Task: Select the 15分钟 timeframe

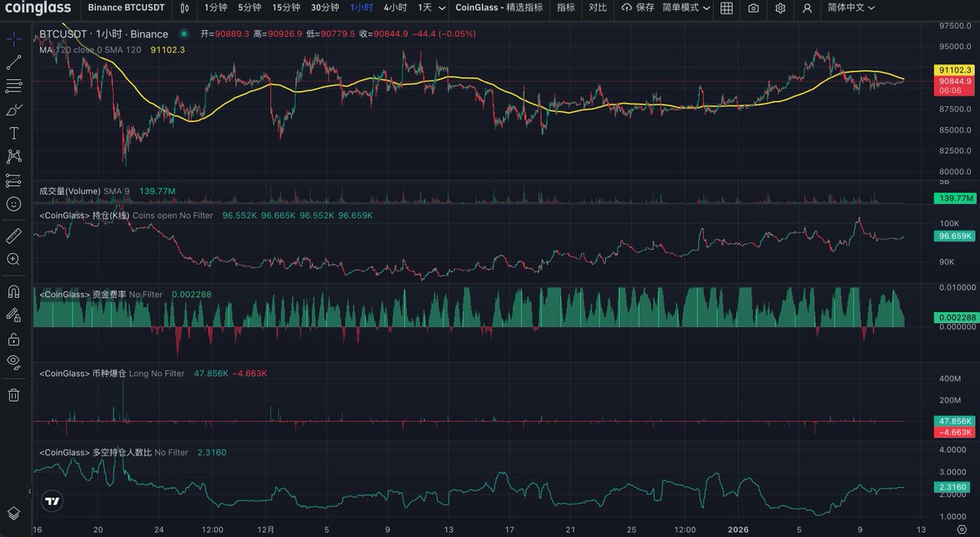Action: pyautogui.click(x=286, y=8)
